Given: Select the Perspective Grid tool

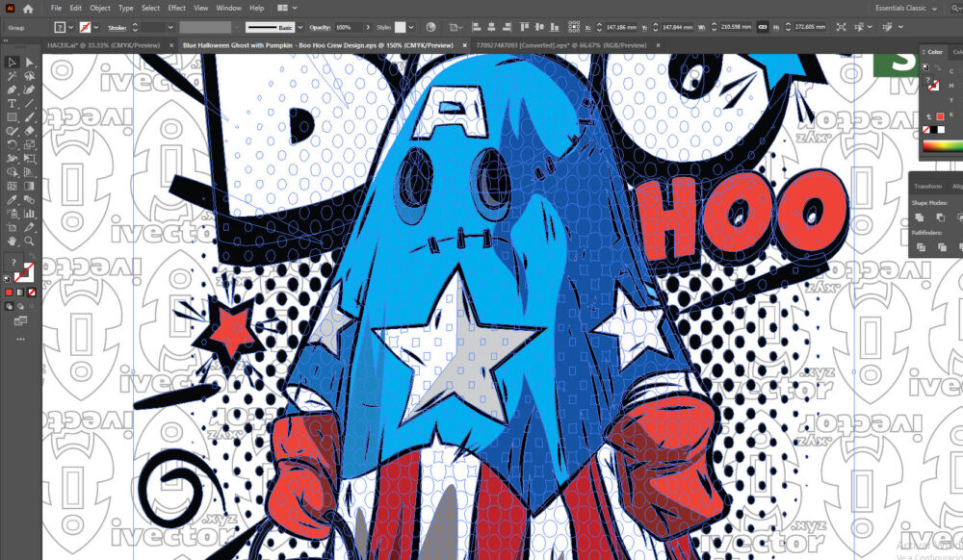Looking at the screenshot, I should [29, 172].
